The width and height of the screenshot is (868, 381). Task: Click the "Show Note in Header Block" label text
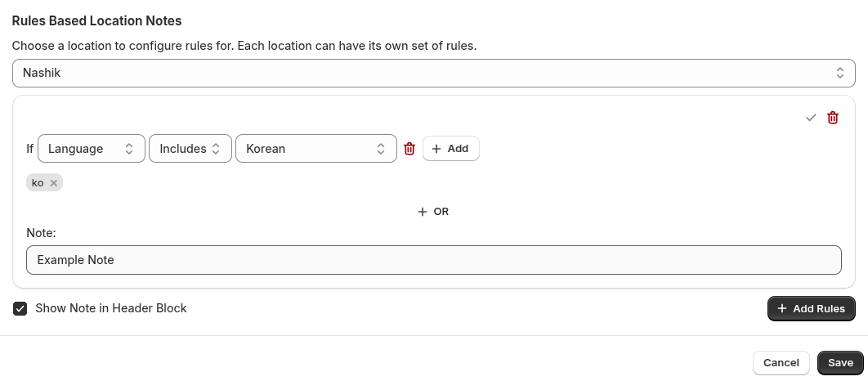[x=111, y=308]
